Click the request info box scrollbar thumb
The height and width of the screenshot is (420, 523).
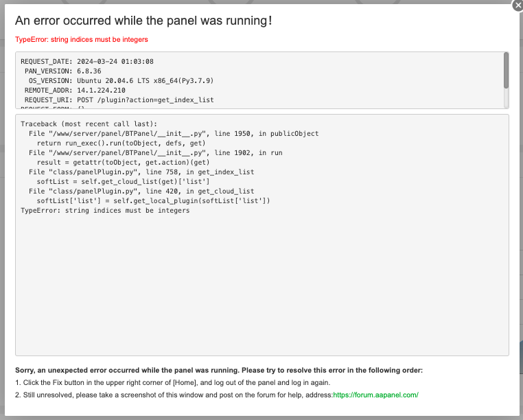tap(506, 69)
